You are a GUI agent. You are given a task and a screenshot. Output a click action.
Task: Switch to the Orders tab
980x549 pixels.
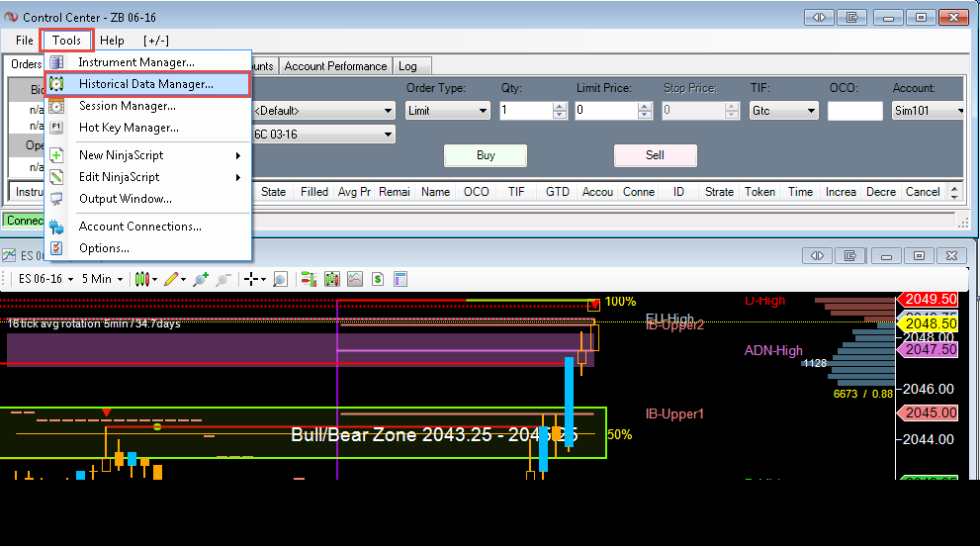pyautogui.click(x=26, y=64)
